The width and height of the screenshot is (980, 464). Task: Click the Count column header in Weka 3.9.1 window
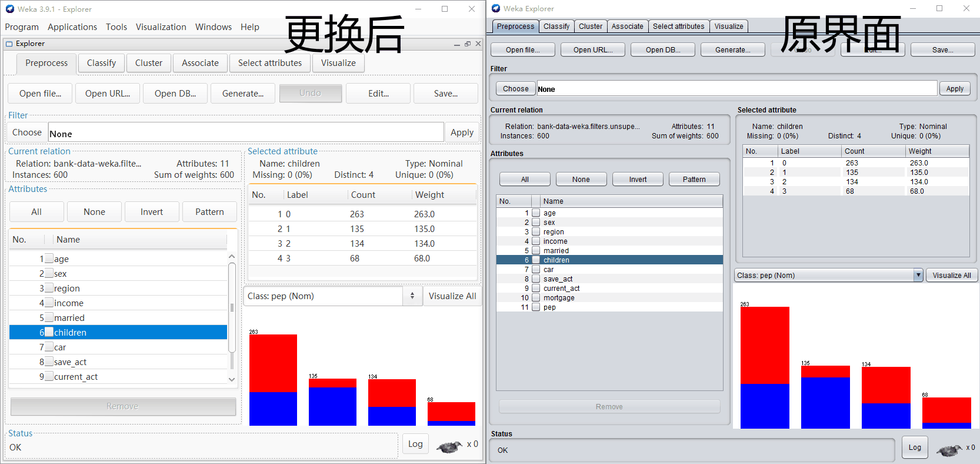[379, 195]
